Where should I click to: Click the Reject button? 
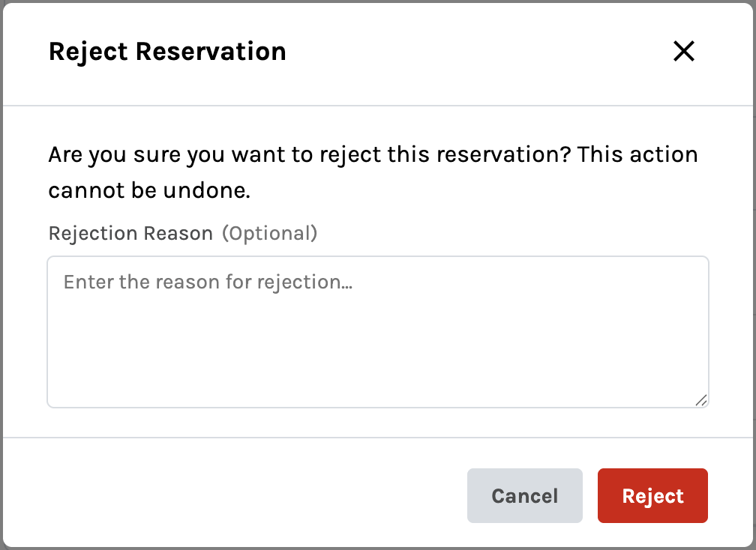click(x=652, y=496)
